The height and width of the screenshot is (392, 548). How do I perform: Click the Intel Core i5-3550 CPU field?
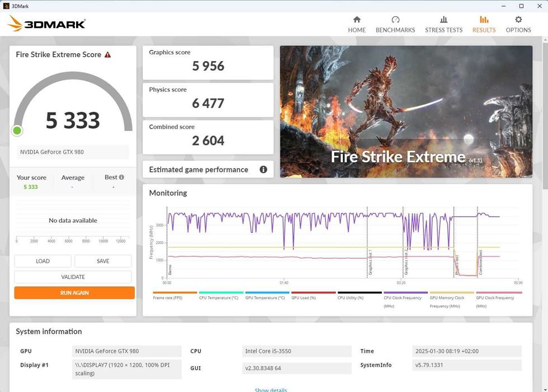(297, 351)
